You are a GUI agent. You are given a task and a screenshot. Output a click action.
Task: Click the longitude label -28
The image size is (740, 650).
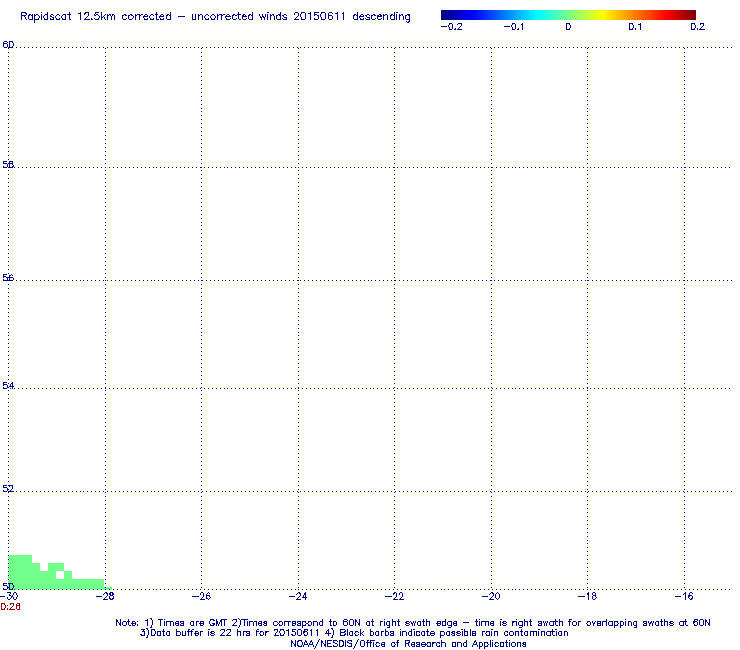[105, 596]
